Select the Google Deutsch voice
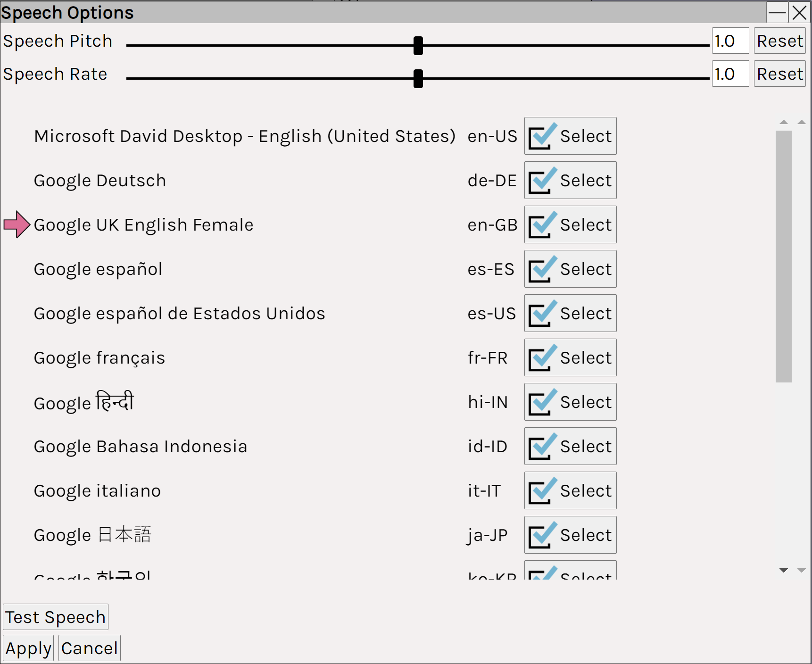This screenshot has width=812, height=664. pyautogui.click(x=570, y=180)
